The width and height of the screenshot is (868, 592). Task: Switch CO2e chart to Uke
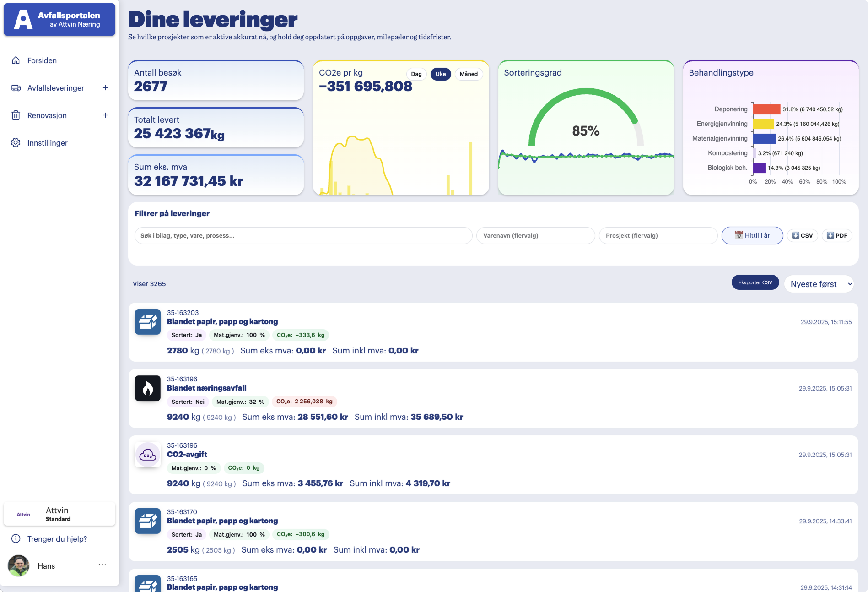(441, 74)
